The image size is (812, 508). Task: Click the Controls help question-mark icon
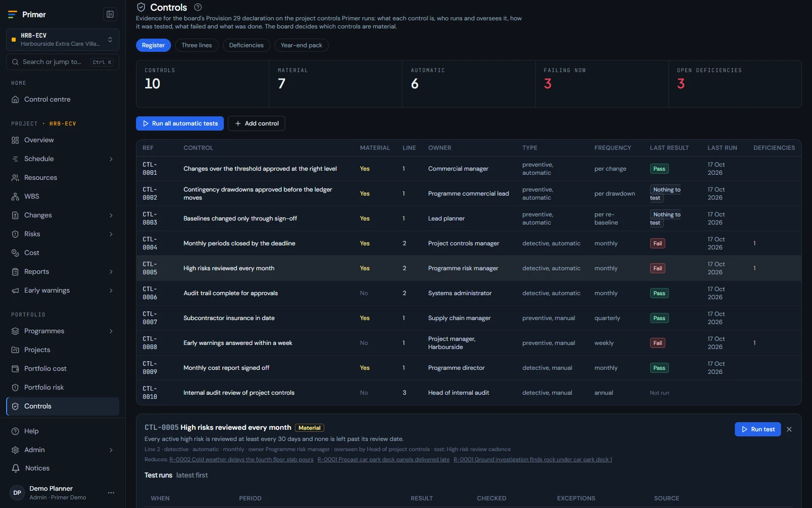198,7
